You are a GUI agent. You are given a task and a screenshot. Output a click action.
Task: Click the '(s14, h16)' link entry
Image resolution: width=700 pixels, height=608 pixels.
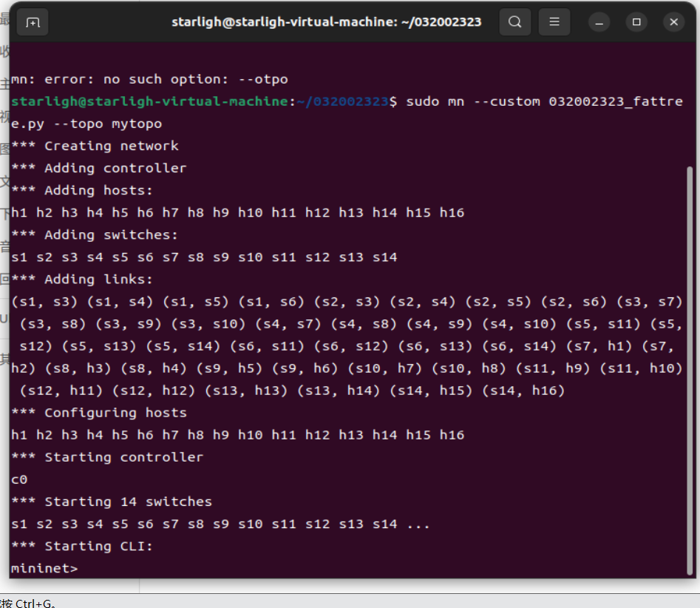click(523, 391)
